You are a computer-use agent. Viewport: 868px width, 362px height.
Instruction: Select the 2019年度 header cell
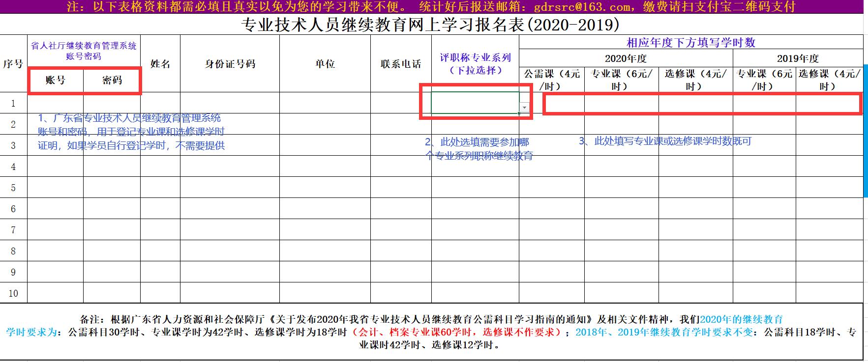[x=797, y=58]
